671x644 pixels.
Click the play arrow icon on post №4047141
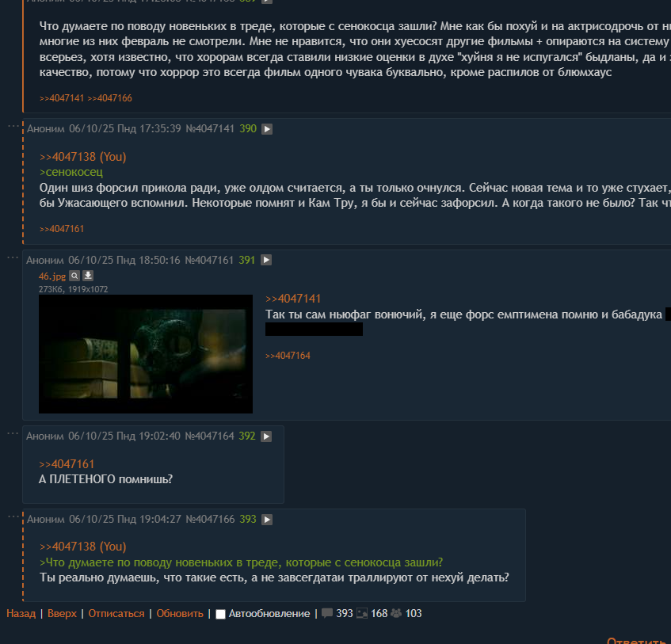[267, 129]
